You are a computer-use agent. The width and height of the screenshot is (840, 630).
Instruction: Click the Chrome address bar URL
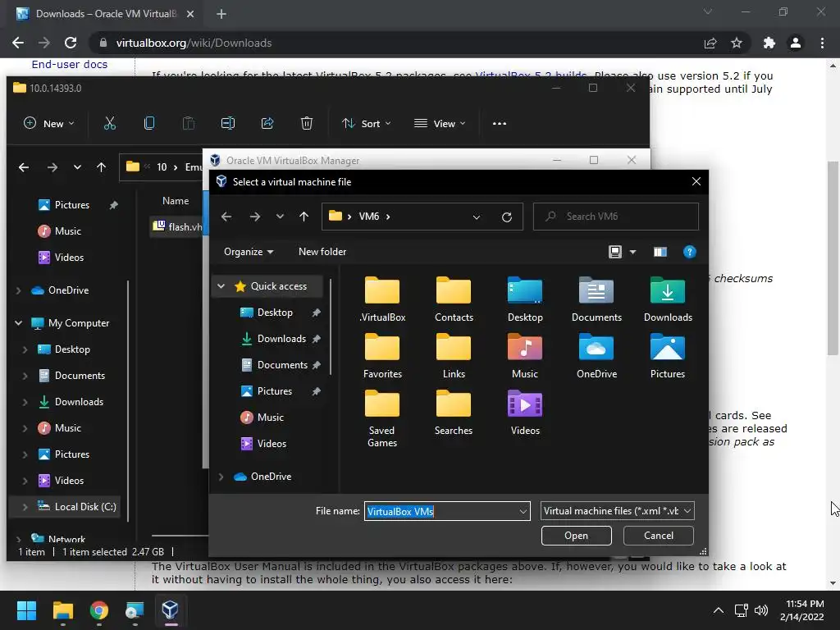coord(194,43)
